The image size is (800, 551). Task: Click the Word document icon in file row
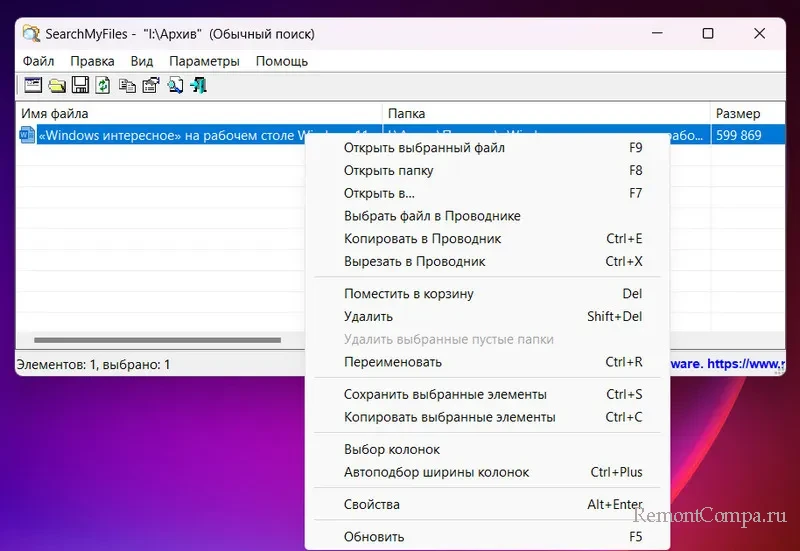tap(27, 136)
